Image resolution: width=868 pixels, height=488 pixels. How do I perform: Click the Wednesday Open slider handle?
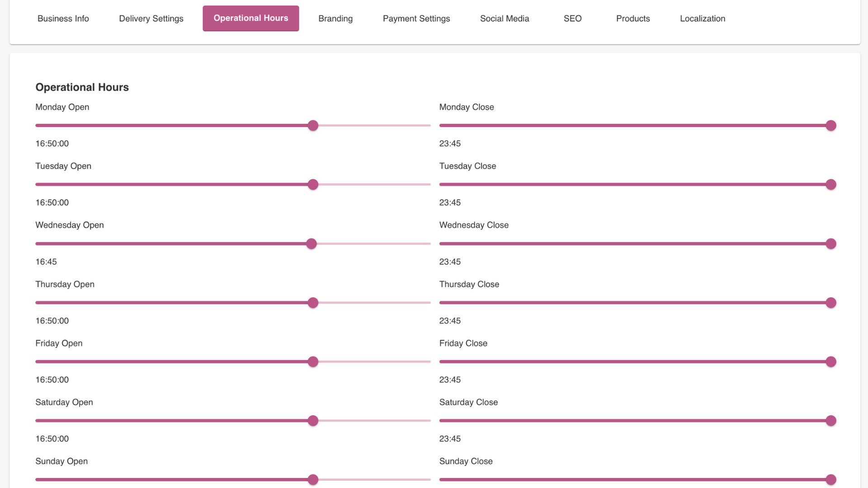pyautogui.click(x=311, y=244)
